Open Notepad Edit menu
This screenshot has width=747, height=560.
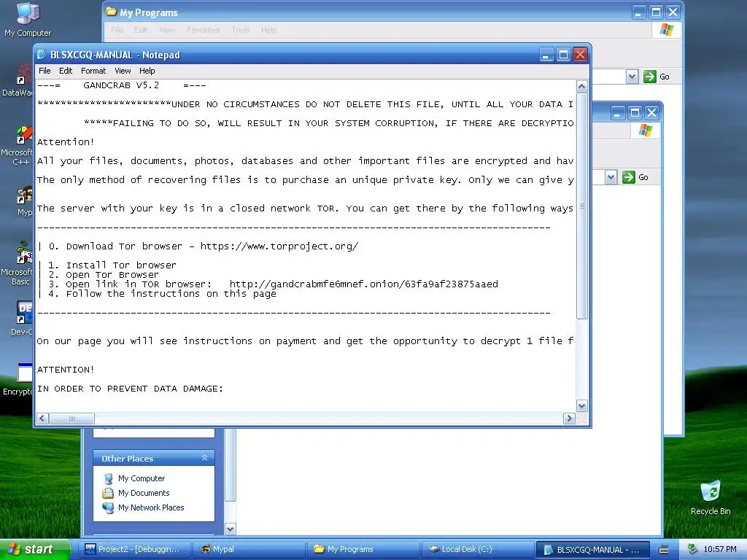65,71
